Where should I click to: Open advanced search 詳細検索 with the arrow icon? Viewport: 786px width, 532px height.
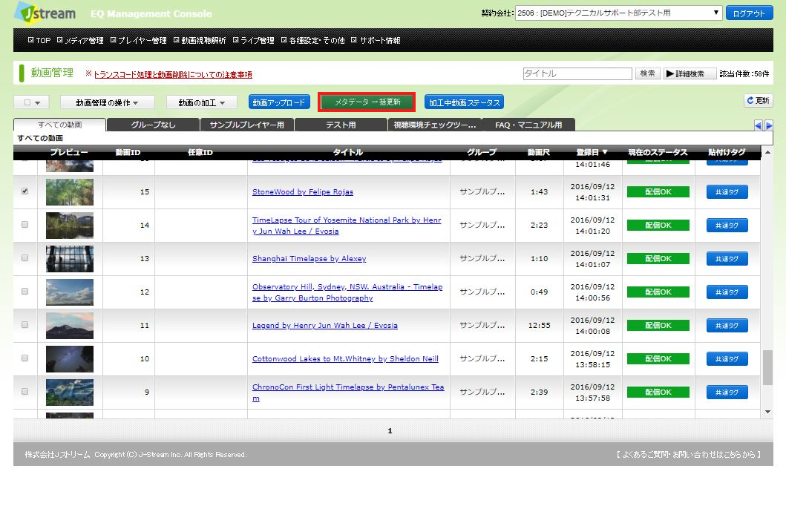point(690,74)
